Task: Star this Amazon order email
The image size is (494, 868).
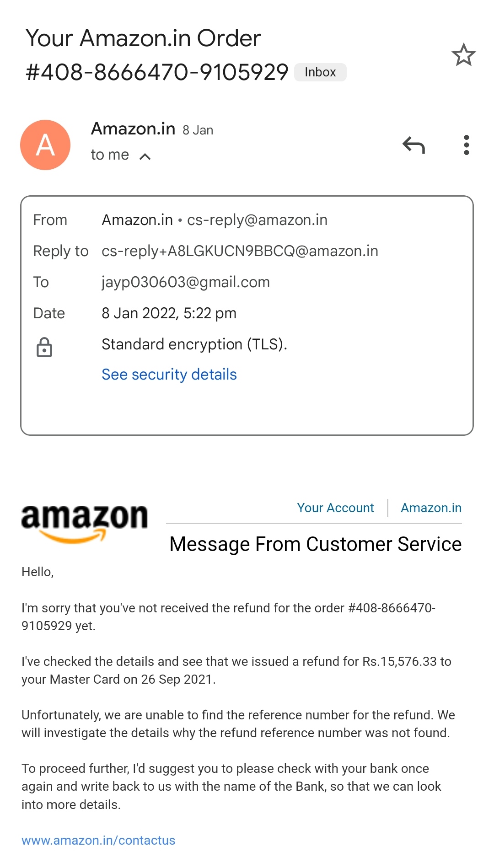Action: point(463,55)
